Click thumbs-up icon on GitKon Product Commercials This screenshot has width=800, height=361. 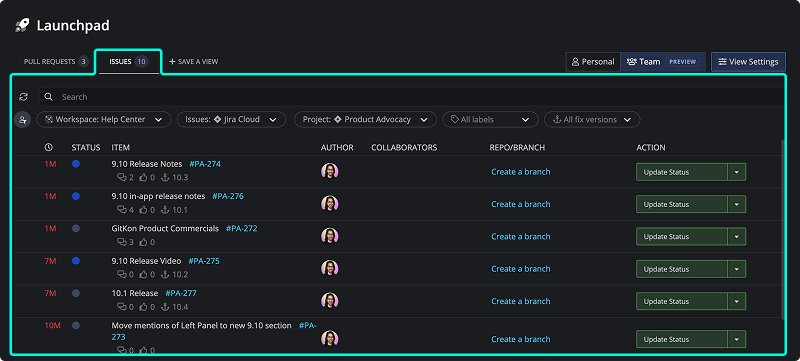(143, 242)
